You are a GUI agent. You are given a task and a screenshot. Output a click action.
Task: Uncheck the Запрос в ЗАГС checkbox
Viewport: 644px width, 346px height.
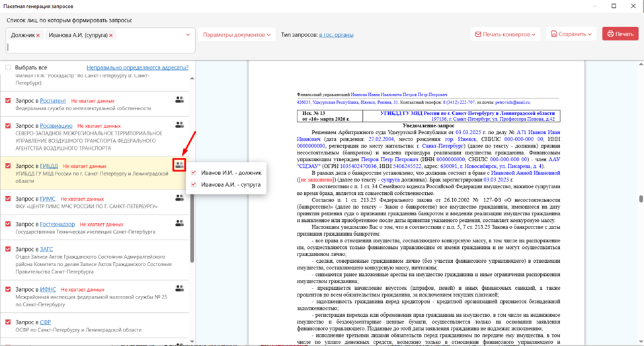[x=8, y=250]
